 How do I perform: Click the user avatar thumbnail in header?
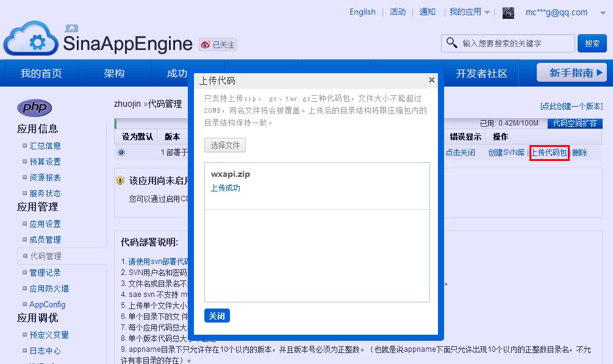click(508, 13)
